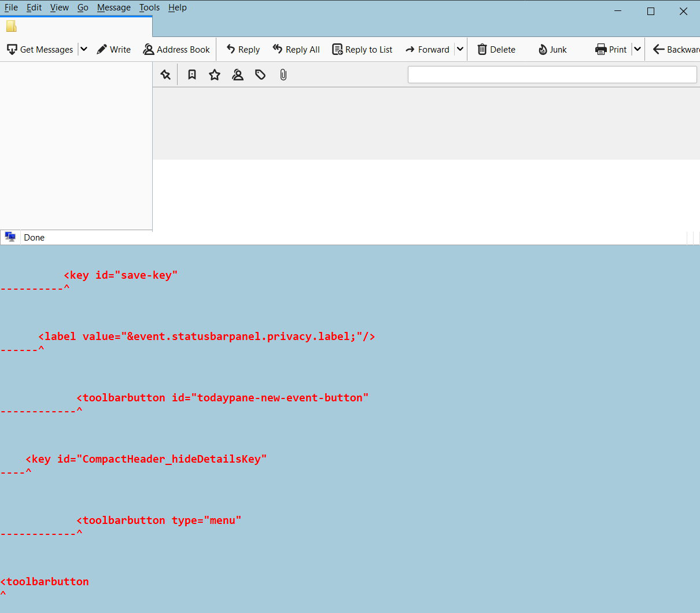Image resolution: width=700 pixels, height=613 pixels.
Task: Expand the Get Messages dropdown arrow
Action: point(84,50)
